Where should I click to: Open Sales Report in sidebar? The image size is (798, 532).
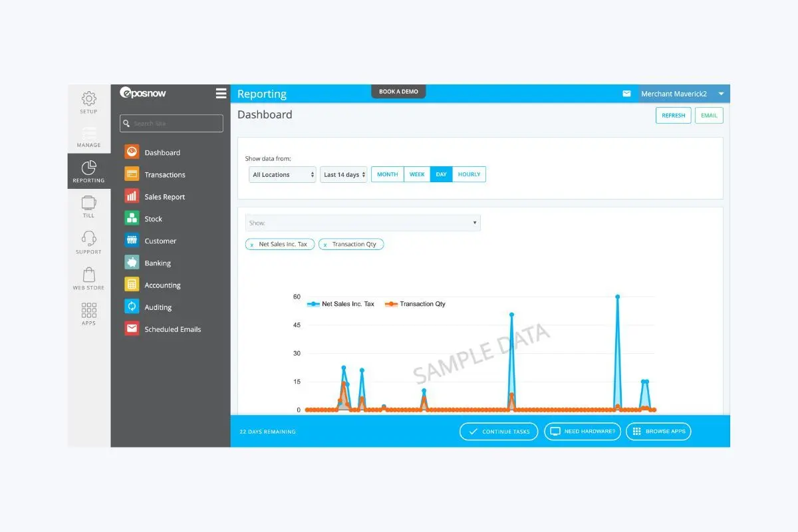click(x=164, y=197)
